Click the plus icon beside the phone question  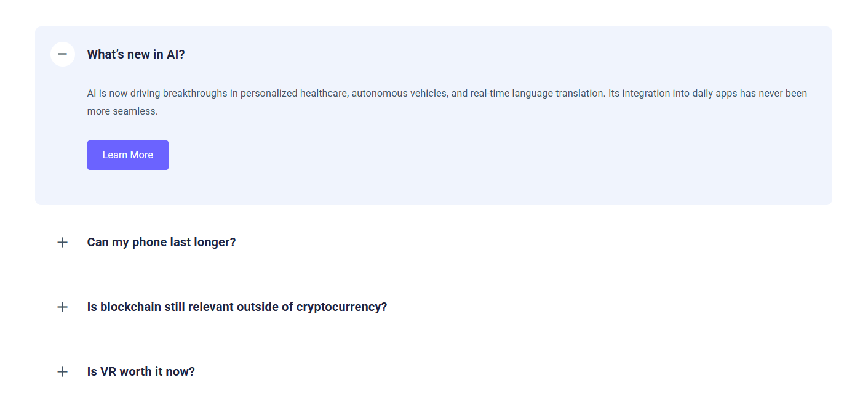(62, 242)
